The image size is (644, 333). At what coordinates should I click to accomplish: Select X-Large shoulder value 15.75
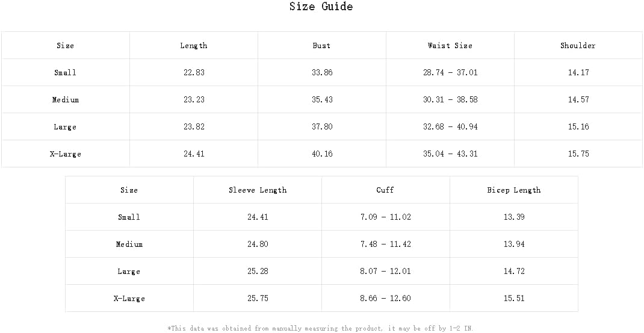coord(578,154)
